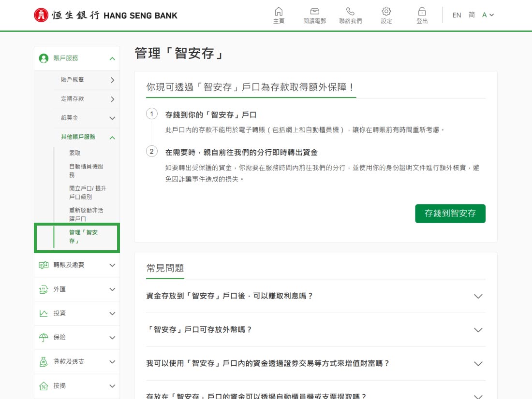Screen dimensions: 532x399
Task: Click the logout padlock icon
Action: (x=422, y=12)
